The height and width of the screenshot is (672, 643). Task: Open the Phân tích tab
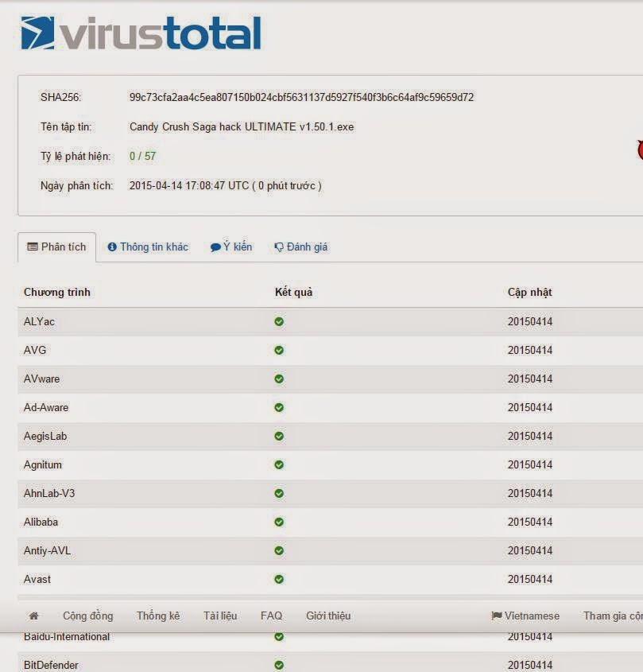tap(56, 247)
